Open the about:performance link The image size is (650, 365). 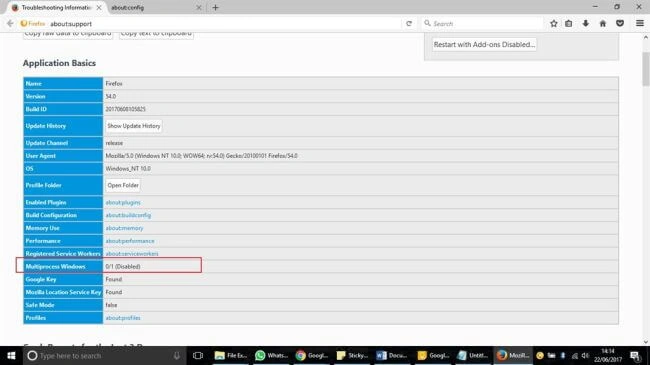point(130,241)
